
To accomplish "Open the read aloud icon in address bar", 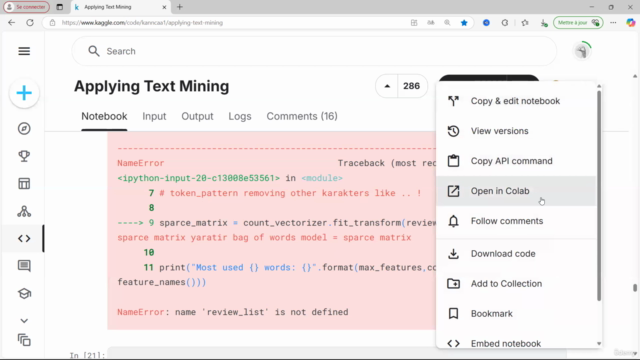I will click(x=431, y=23).
